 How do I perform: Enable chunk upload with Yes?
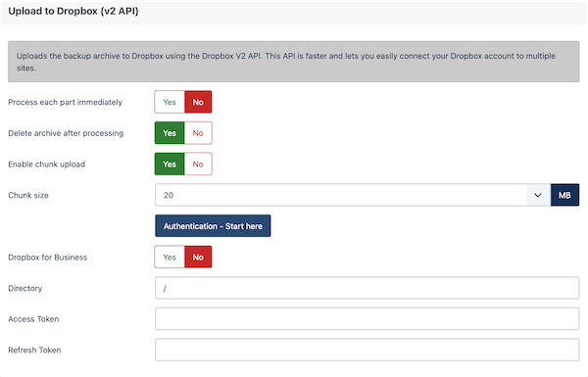(170, 165)
